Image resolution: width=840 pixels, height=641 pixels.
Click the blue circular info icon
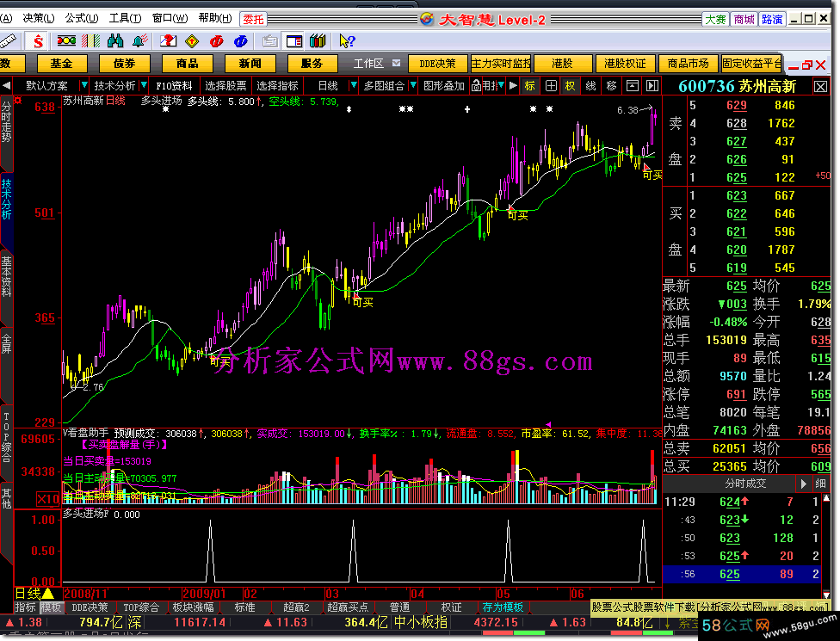[240, 41]
